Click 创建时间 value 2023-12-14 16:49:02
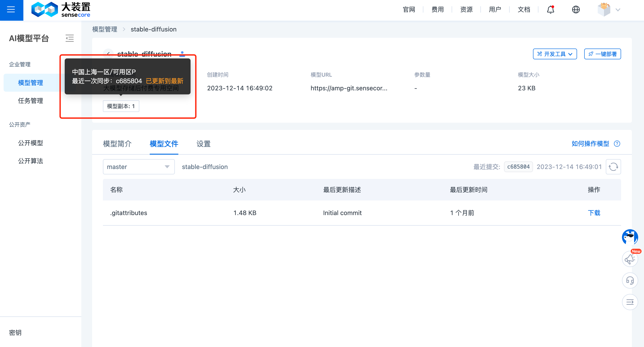Viewport: 644px width, 347px height. pos(240,88)
